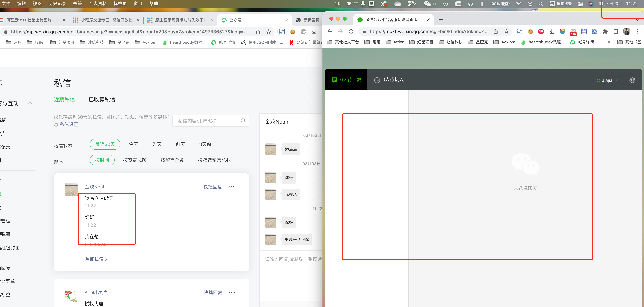The width and height of the screenshot is (644, 307).
Task: Open settings gear in customer service panel
Action: pyautogui.click(x=632, y=80)
